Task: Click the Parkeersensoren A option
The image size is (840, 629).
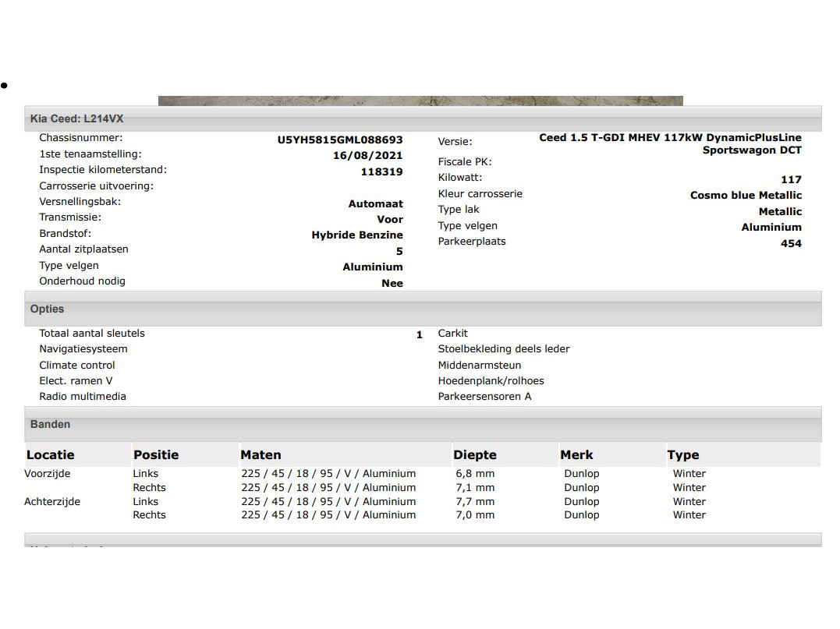Action: pyautogui.click(x=484, y=397)
